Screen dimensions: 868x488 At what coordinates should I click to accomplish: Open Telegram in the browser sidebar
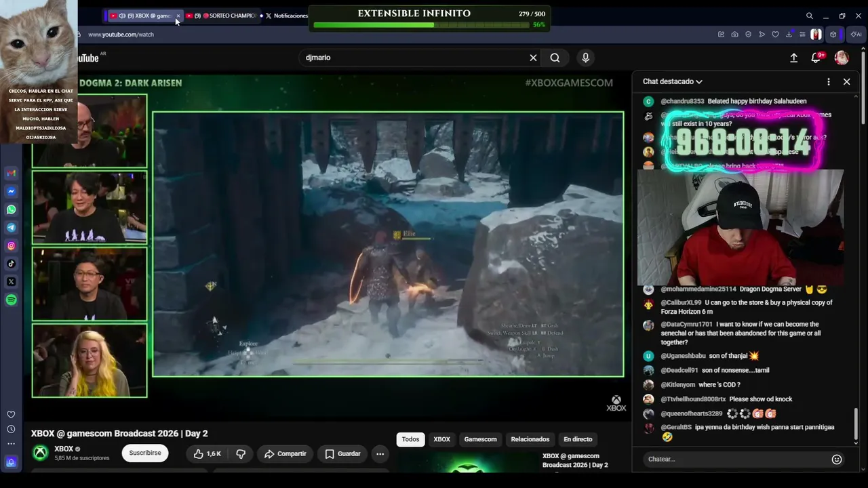pos(12,228)
